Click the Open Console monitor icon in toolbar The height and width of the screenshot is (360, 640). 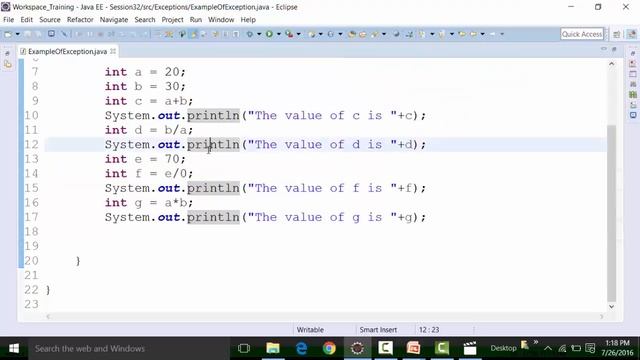(x=51, y=34)
